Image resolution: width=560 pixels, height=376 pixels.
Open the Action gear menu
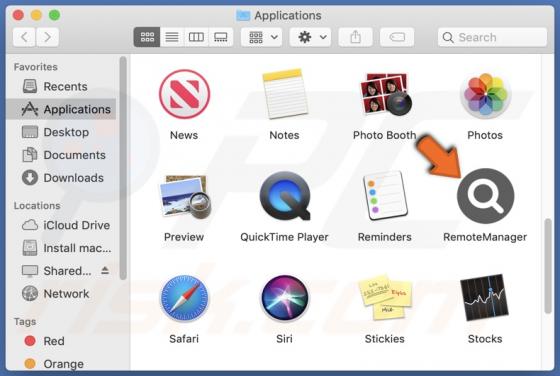point(310,37)
